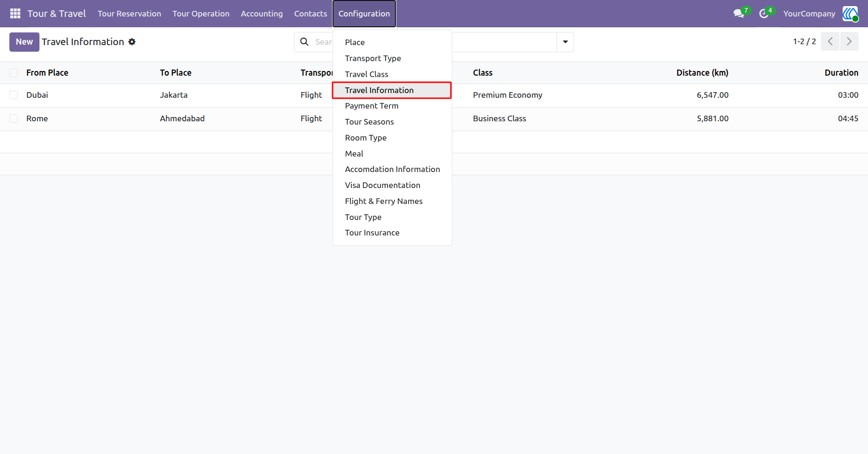Click the search magnifier icon

pyautogui.click(x=304, y=42)
